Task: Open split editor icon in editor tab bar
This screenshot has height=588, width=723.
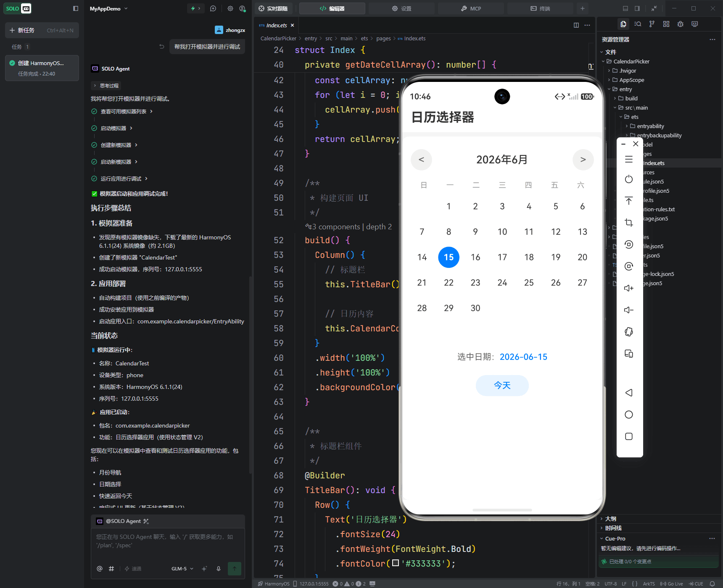Action: (x=576, y=25)
